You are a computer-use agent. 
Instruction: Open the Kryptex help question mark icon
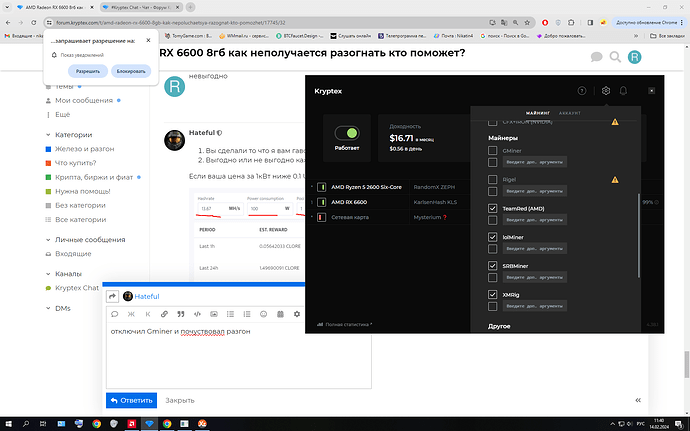coord(582,91)
